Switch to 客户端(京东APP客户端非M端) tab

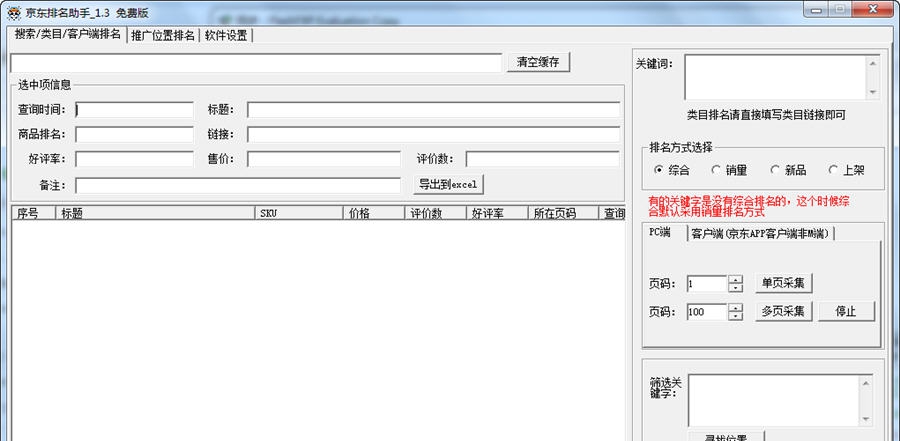[x=761, y=233]
